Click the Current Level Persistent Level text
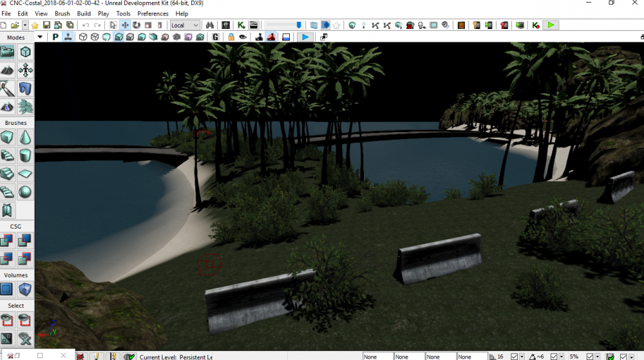 click(x=176, y=357)
